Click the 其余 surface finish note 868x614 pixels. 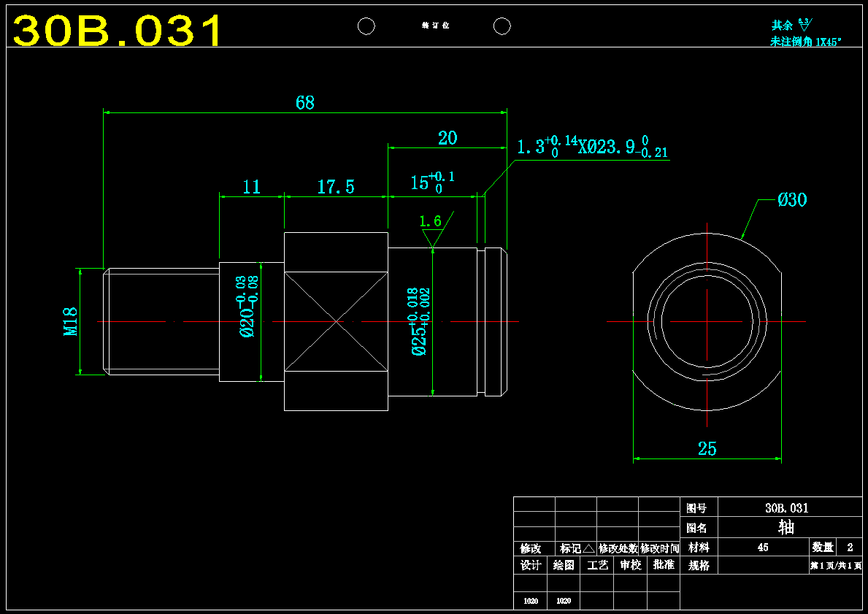tap(791, 26)
